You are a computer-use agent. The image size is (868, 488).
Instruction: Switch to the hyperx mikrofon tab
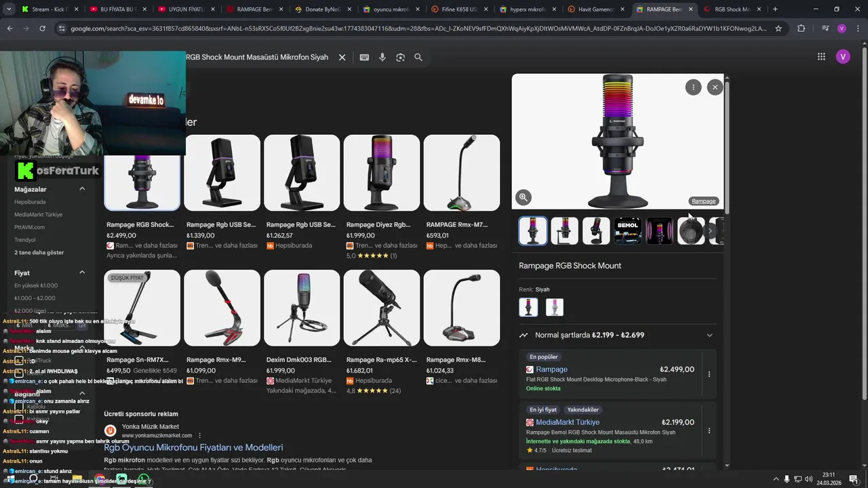click(527, 9)
